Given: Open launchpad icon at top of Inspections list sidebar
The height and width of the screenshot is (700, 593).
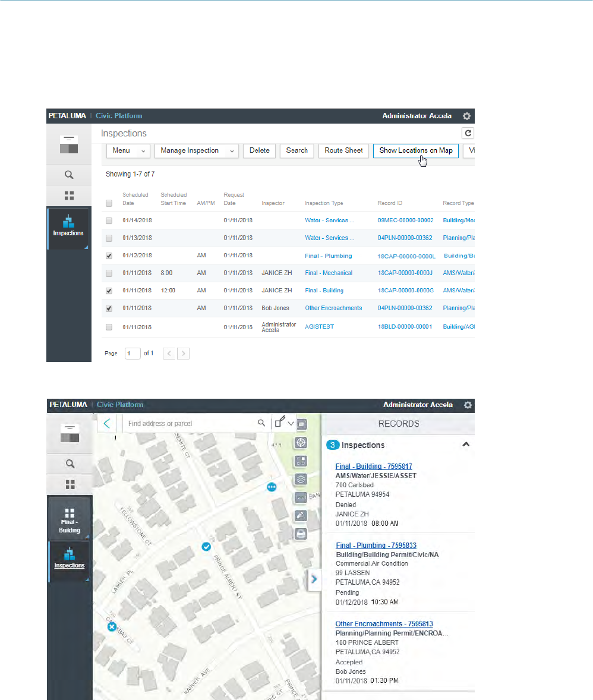Looking at the screenshot, I should [x=69, y=144].
